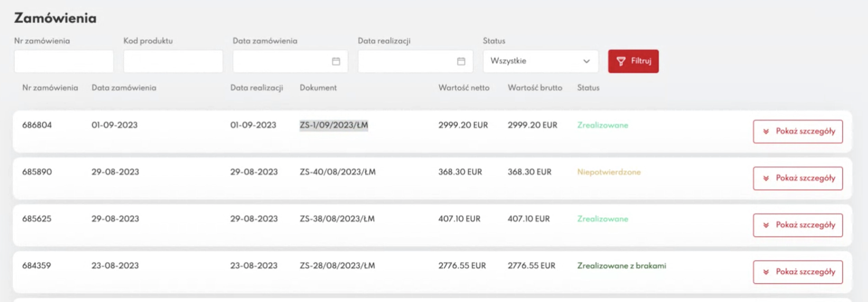Click chevron icon for order 685890 details
The width and height of the screenshot is (868, 302).
click(766, 179)
